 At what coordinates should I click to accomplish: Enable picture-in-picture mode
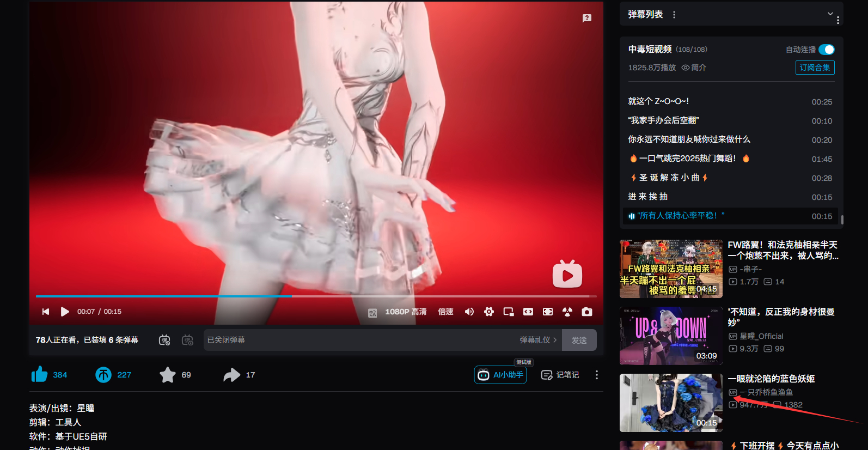tap(509, 312)
